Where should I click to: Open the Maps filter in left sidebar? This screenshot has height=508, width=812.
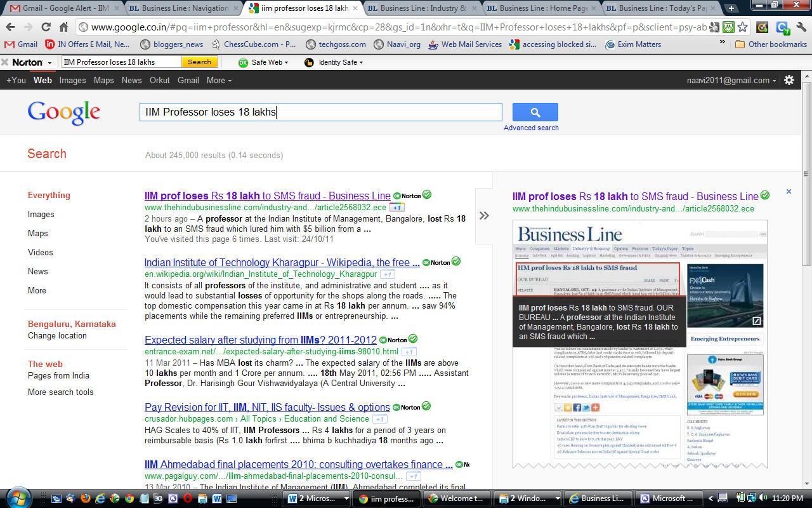point(37,233)
